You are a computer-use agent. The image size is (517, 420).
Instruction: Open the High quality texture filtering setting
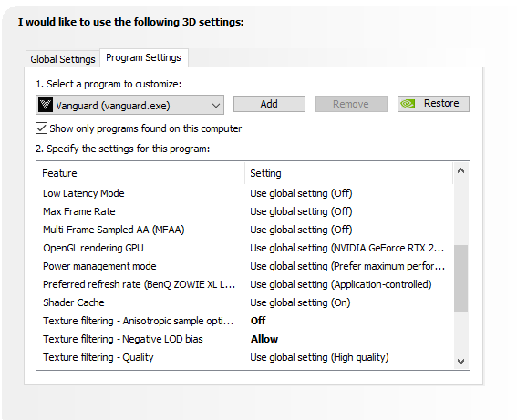[319, 357]
